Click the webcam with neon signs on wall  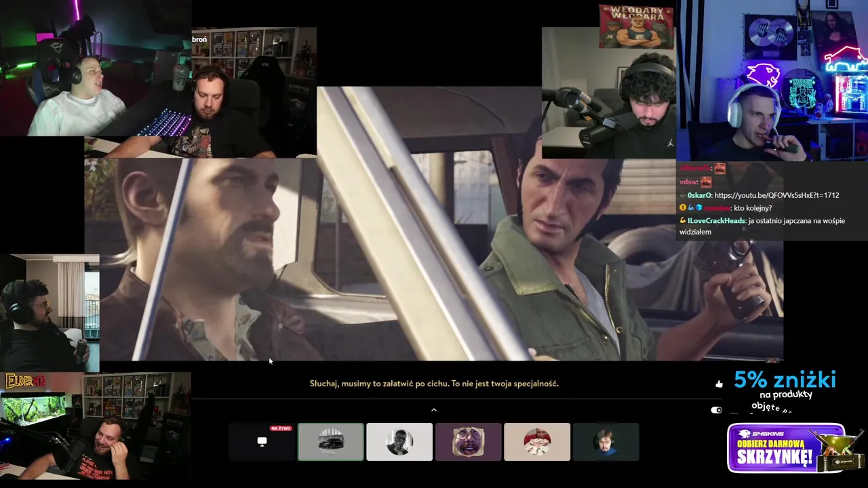[773, 80]
